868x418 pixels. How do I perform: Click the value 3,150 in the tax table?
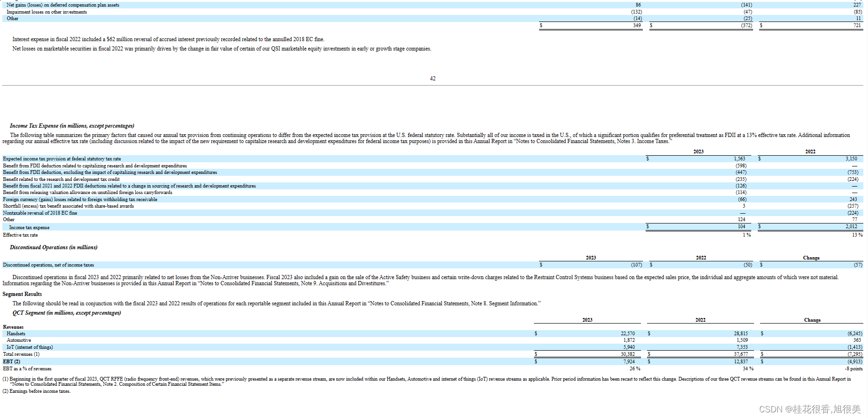[x=851, y=159]
